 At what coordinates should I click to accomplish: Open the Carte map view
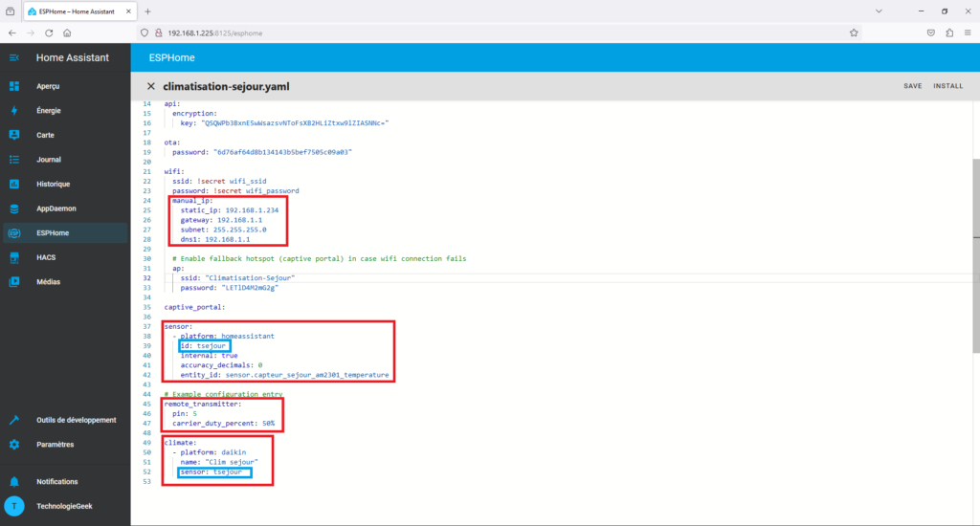tap(45, 135)
